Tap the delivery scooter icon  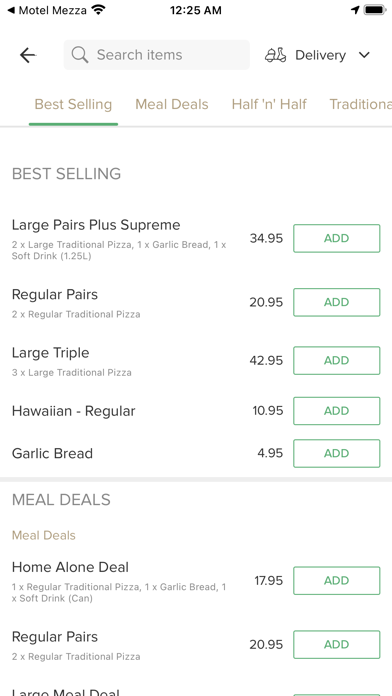276,55
